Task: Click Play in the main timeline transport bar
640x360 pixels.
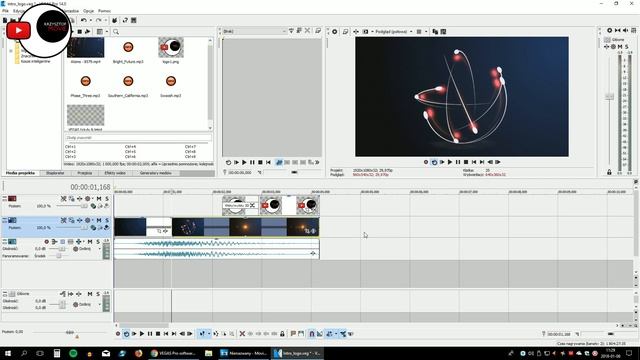Action: pos(142,334)
